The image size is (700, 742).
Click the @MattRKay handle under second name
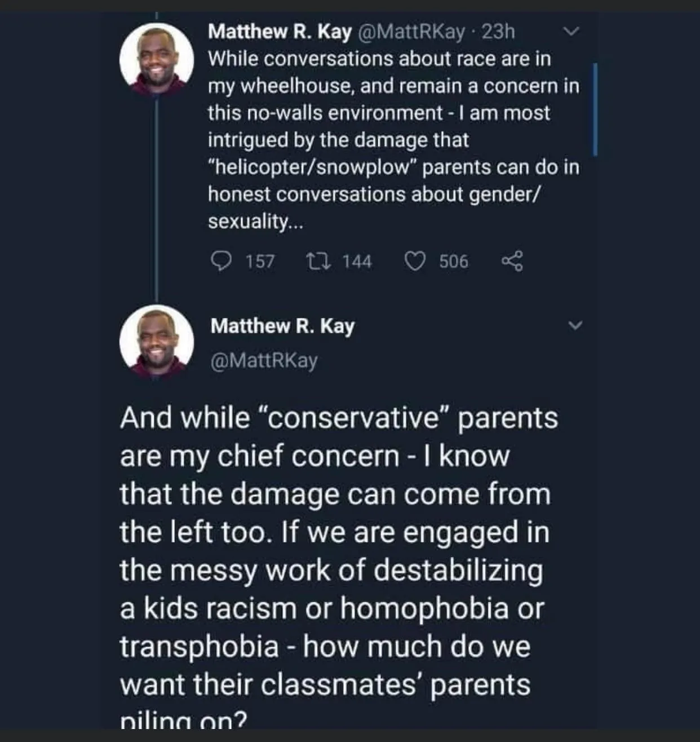point(264,360)
